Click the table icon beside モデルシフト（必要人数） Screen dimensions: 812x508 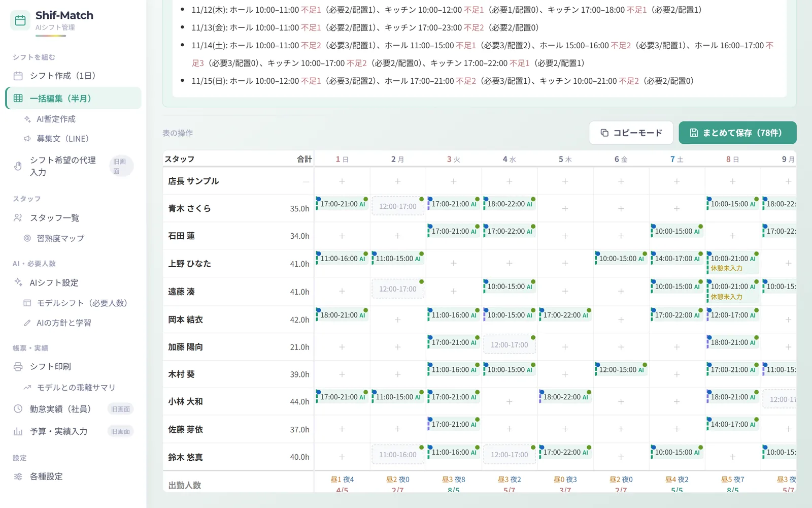click(27, 303)
